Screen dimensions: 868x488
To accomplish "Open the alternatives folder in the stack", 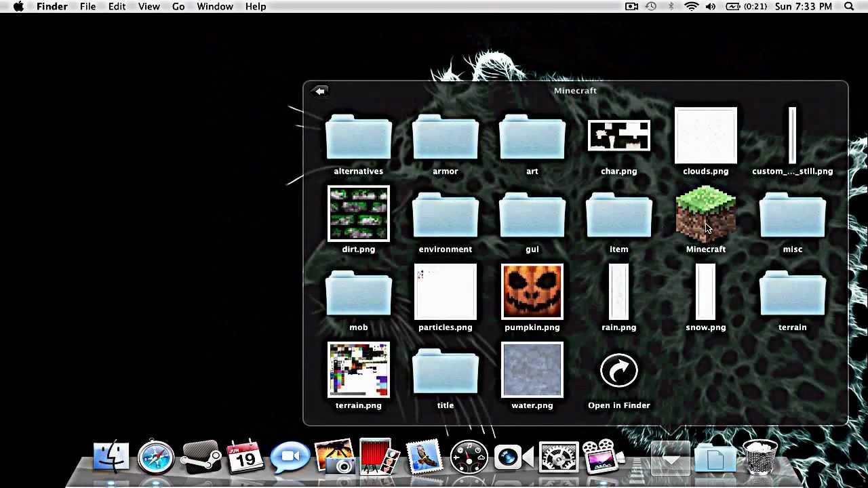I will (358, 138).
